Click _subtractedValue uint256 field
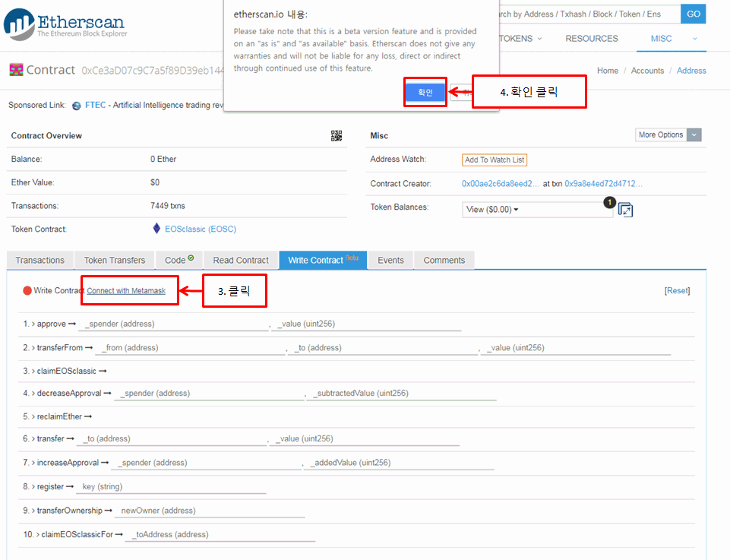 coord(402,394)
